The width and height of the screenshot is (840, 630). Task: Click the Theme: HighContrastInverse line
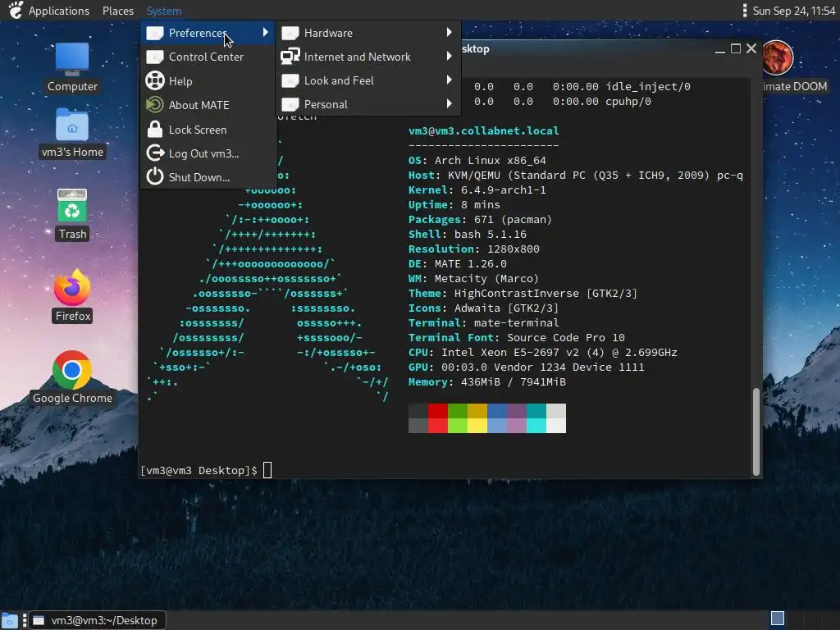(x=523, y=293)
